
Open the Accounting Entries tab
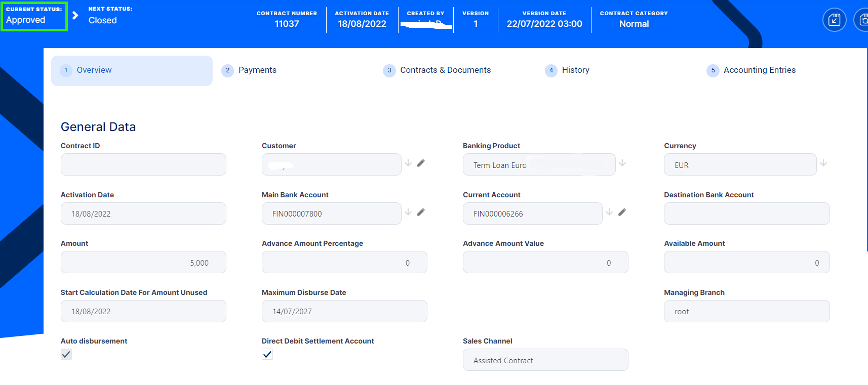click(759, 70)
